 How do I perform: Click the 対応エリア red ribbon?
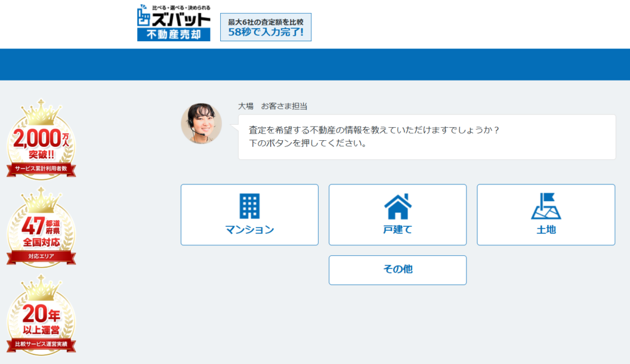click(41, 256)
